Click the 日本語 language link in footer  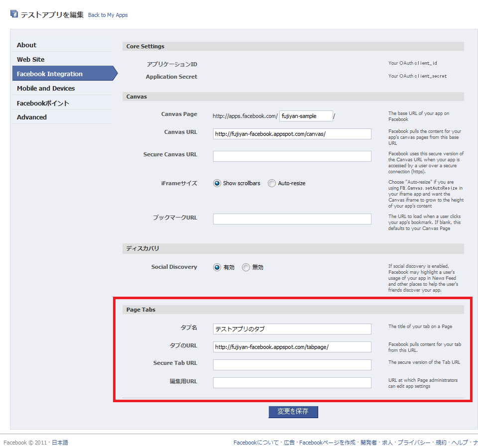[60, 443]
